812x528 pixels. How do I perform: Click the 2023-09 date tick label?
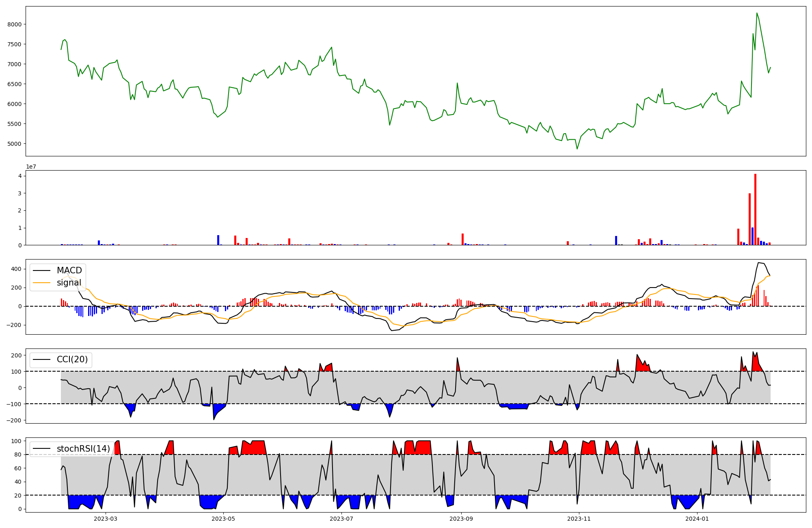461,519
